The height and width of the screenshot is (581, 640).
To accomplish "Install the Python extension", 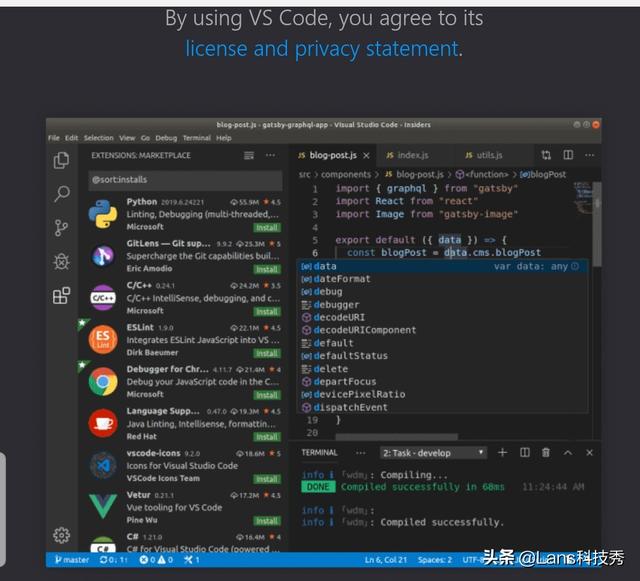I will 267,227.
